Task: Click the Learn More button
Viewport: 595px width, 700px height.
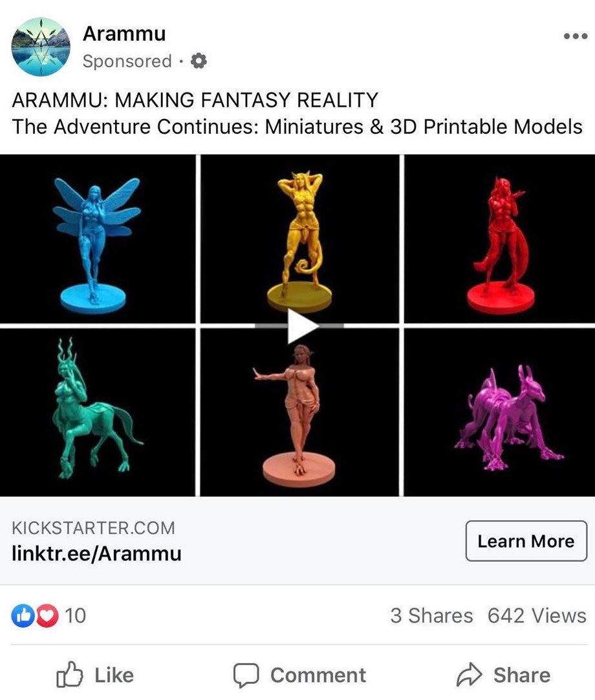Action: 526,541
